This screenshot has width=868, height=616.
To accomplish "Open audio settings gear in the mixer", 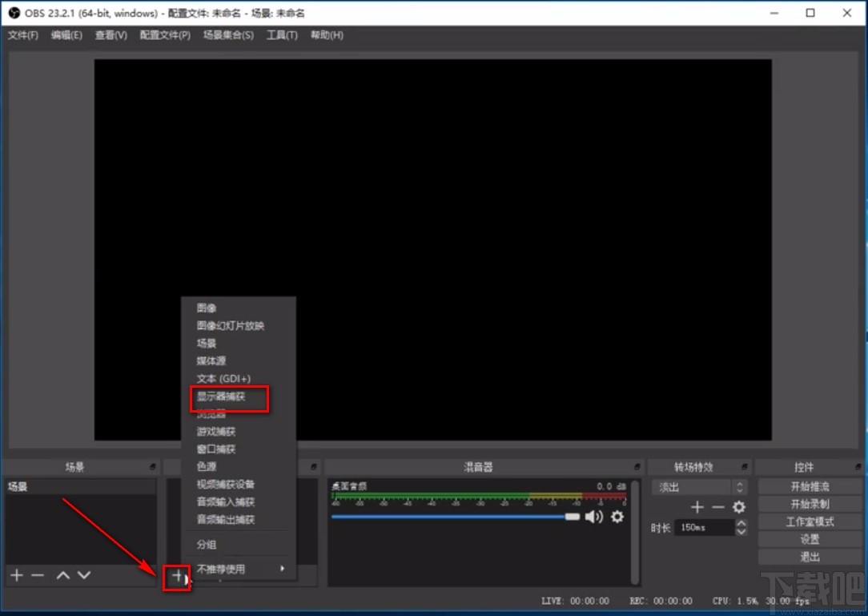I will coord(617,517).
